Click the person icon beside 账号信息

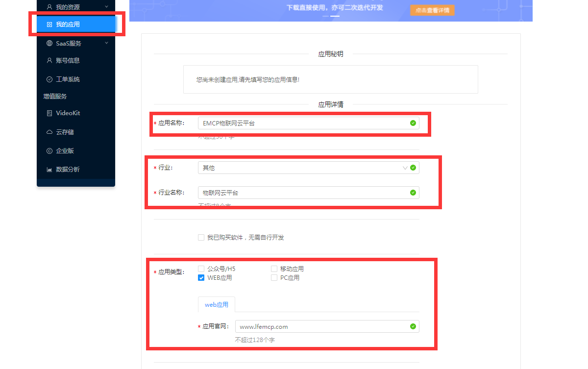(x=49, y=61)
